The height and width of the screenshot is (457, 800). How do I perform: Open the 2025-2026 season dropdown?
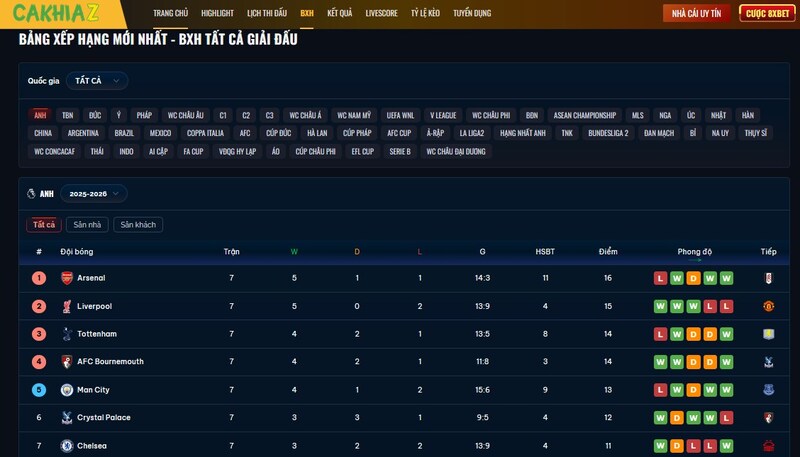point(93,194)
